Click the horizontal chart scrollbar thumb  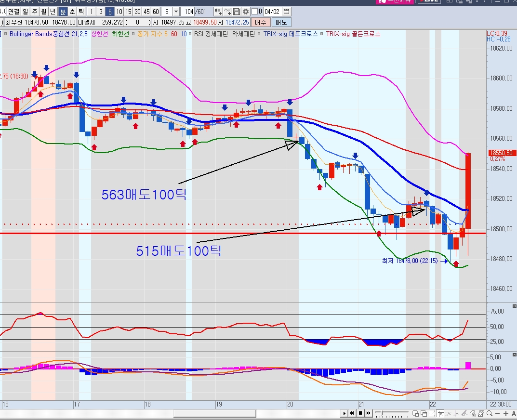click(x=214, y=413)
